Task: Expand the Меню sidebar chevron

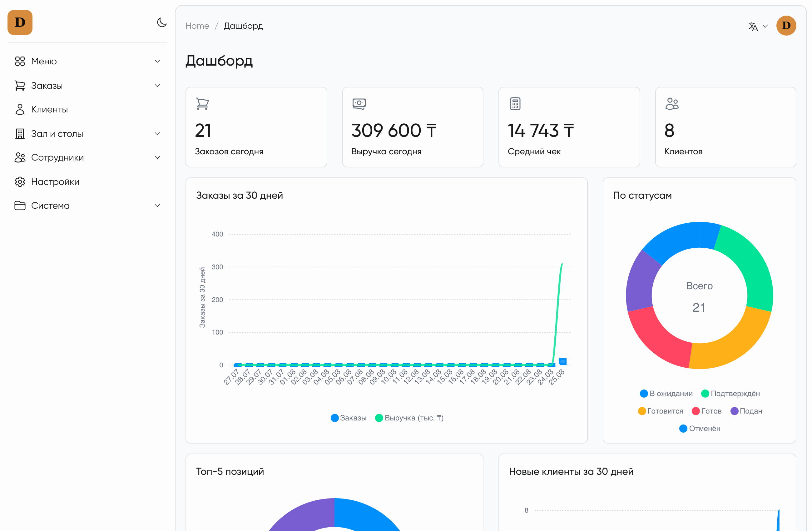Action: point(157,62)
